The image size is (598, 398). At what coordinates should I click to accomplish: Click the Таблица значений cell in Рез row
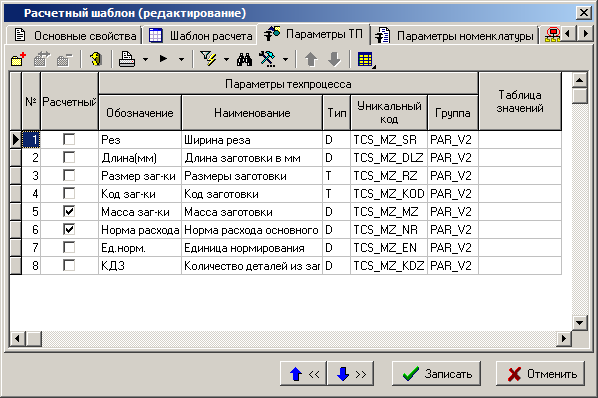(x=520, y=140)
